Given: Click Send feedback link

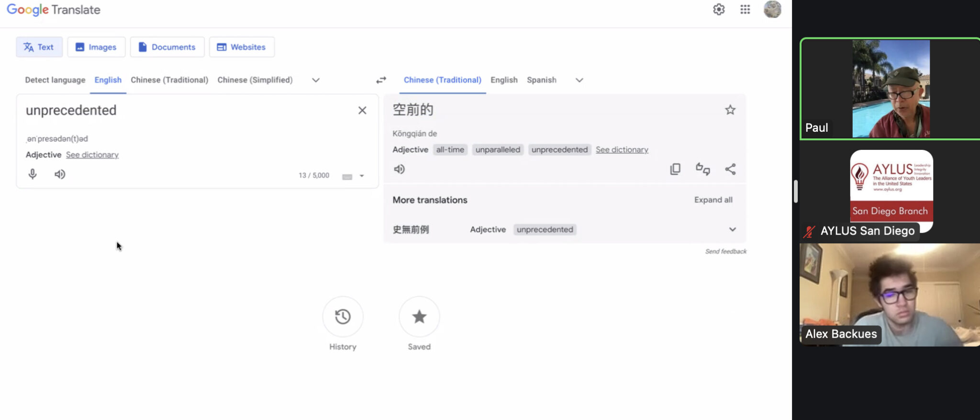Looking at the screenshot, I should pos(726,251).
